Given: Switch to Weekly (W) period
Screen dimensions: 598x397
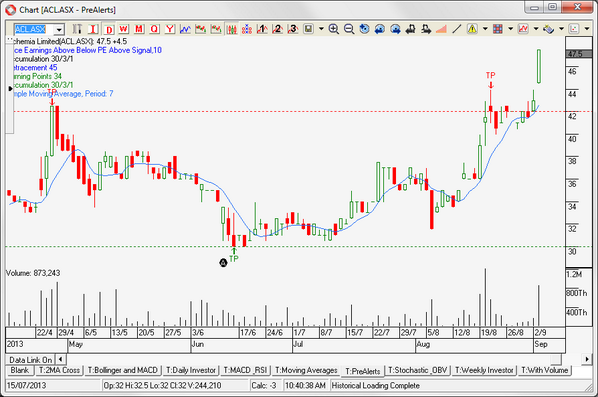Looking at the screenshot, I should [123, 29].
